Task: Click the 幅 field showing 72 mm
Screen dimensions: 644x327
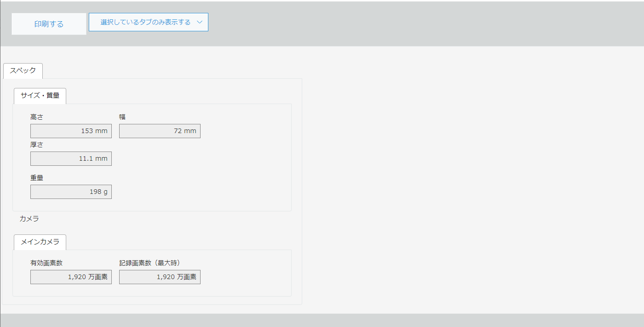Action: pyautogui.click(x=160, y=131)
